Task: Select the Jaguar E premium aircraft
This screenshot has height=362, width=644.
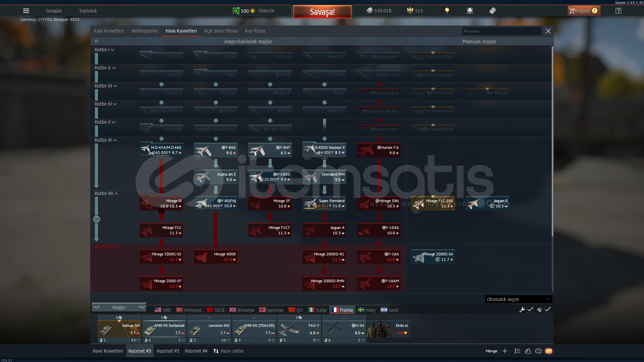Action: click(x=487, y=203)
